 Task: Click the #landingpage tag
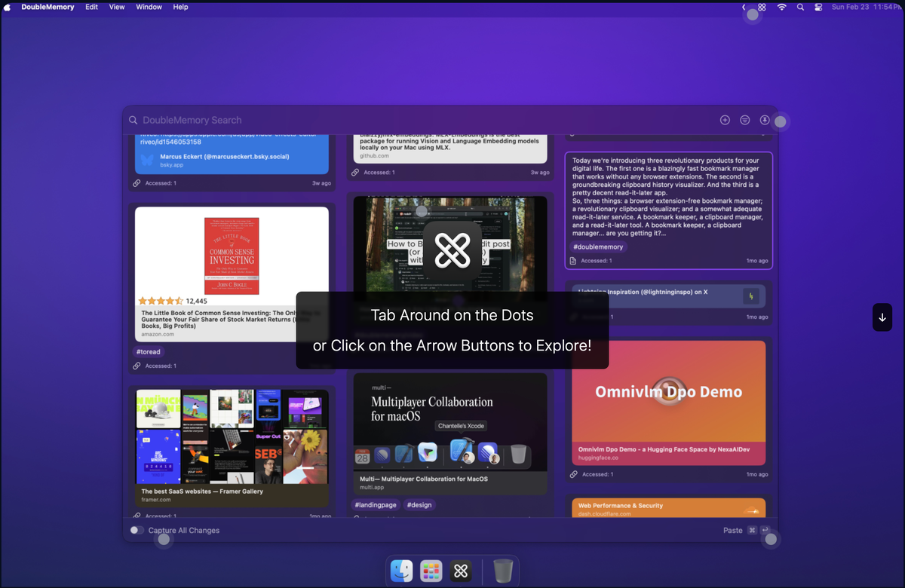click(375, 504)
